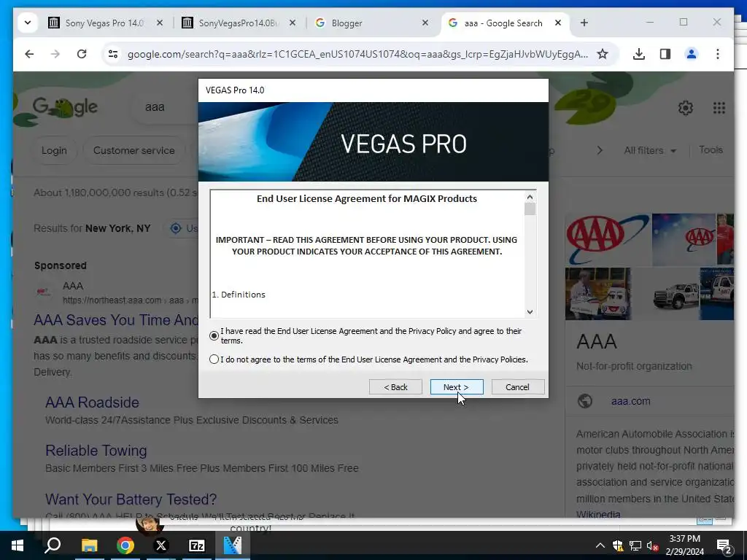Viewport: 747px width, 560px height.
Task: Select the Login search chip
Action: coord(54,150)
